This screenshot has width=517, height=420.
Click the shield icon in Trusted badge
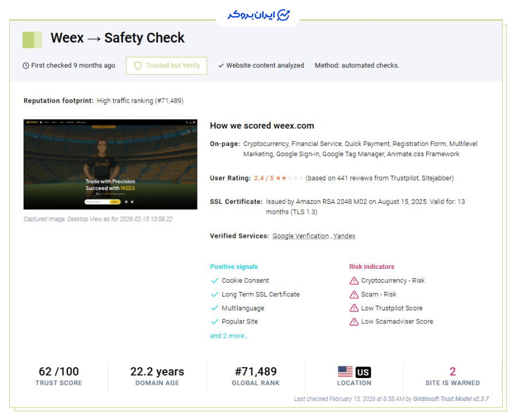[137, 65]
